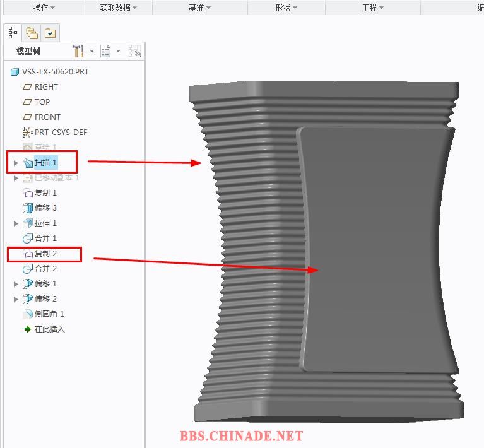Click the FRONT plane icon
Viewport: 484px width, 448px height.
28,117
